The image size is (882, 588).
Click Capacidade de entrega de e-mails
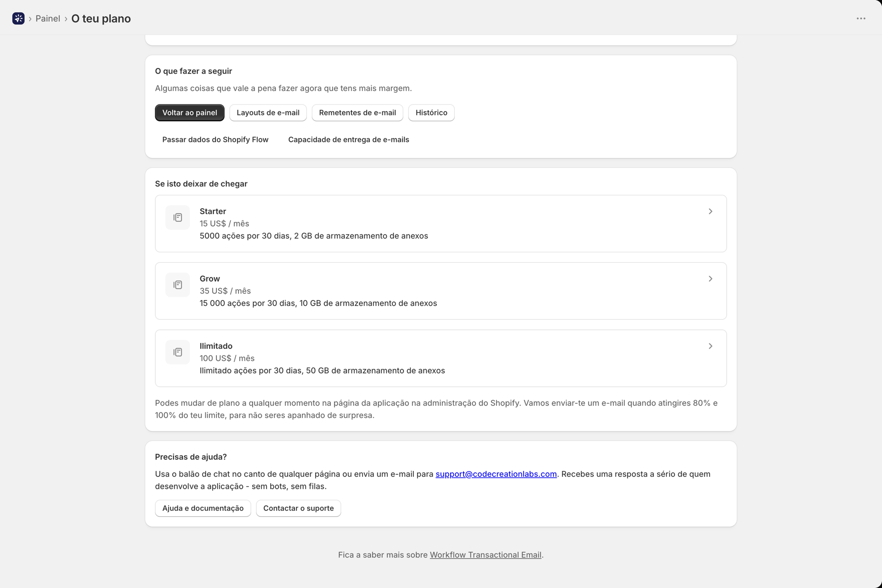pos(349,140)
